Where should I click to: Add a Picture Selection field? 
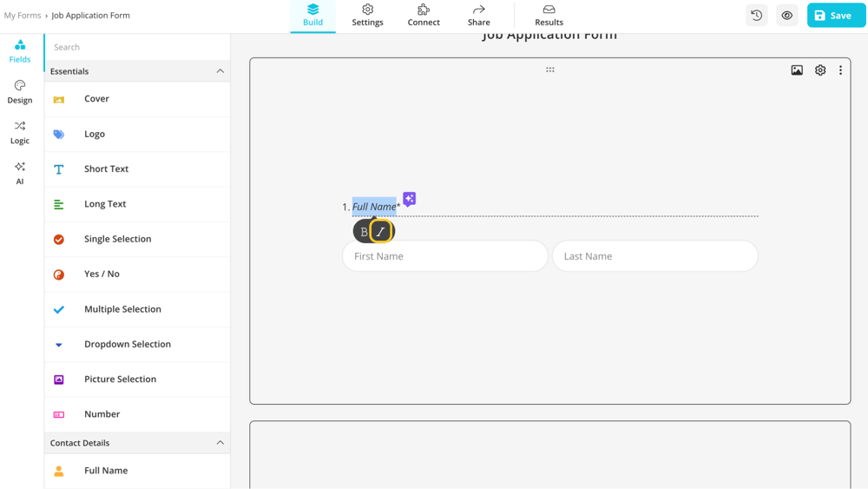point(137,380)
